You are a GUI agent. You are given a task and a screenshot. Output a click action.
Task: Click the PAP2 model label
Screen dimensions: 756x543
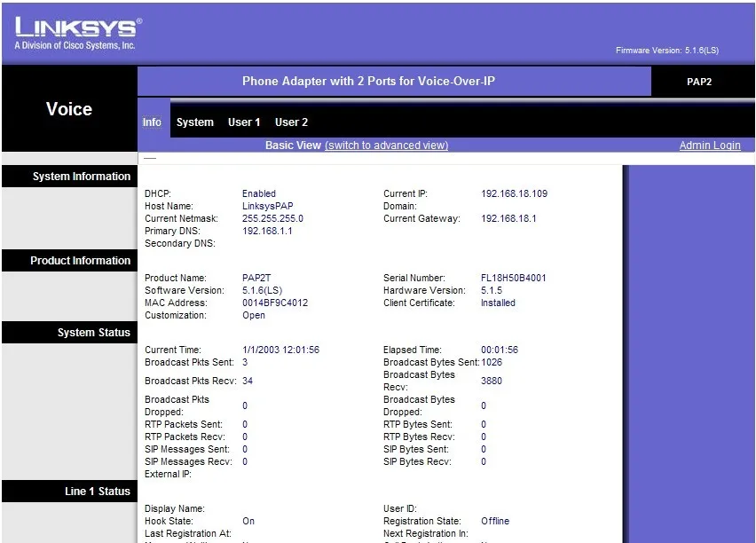point(699,82)
